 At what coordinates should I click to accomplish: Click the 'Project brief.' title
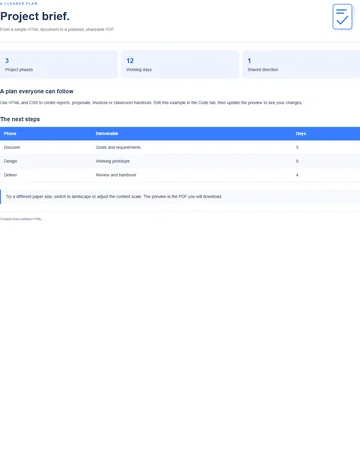35,16
